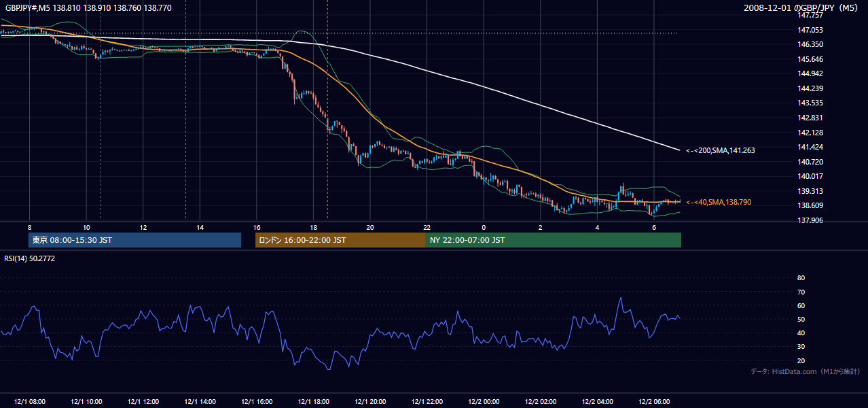Click the bottom time label 12/1 14:00
The width and height of the screenshot is (868, 408).
pyautogui.click(x=200, y=402)
